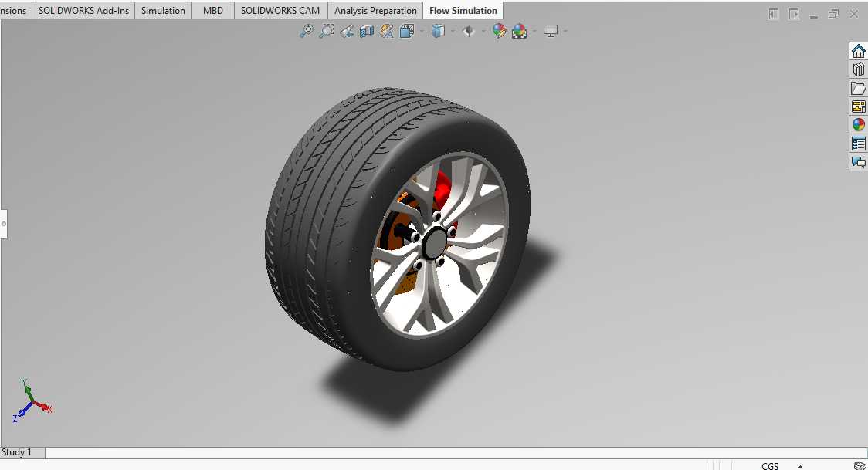Click the View Settings monitor icon
868x470 pixels.
tap(551, 31)
